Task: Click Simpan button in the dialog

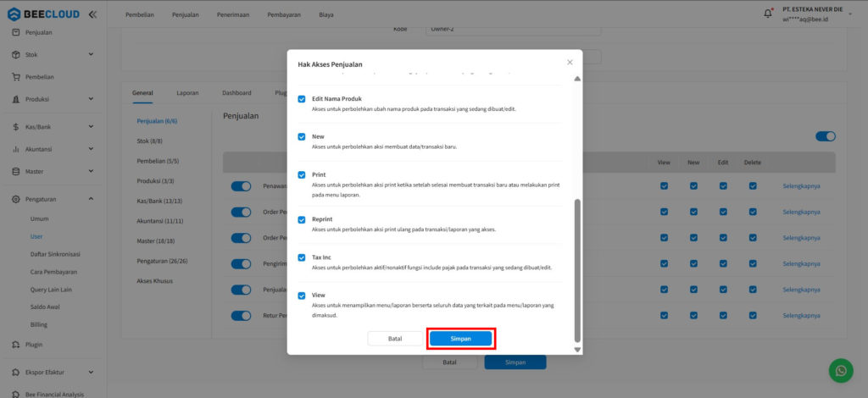Action: pos(460,338)
